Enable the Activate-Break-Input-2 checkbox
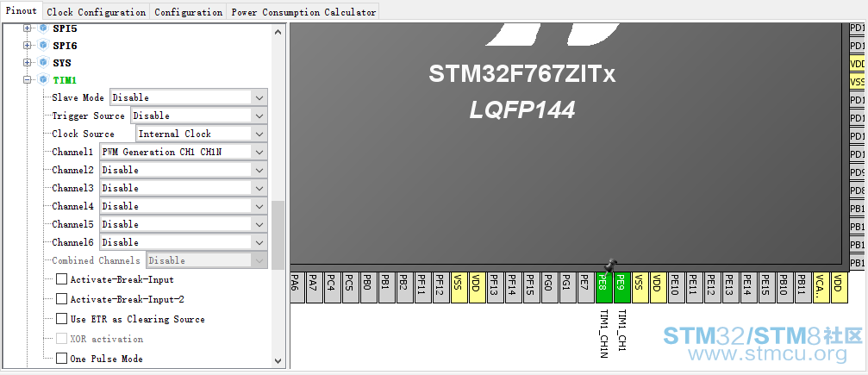Image resolution: width=868 pixels, height=375 pixels. coord(61,299)
